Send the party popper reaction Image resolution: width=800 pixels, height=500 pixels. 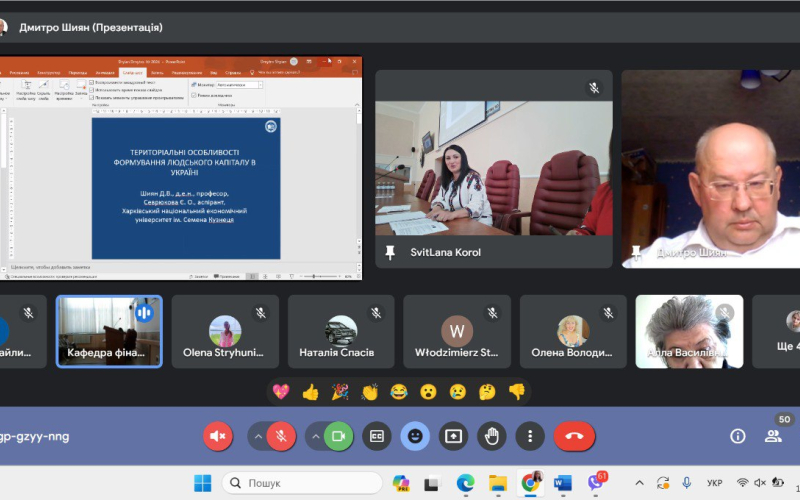(x=340, y=392)
